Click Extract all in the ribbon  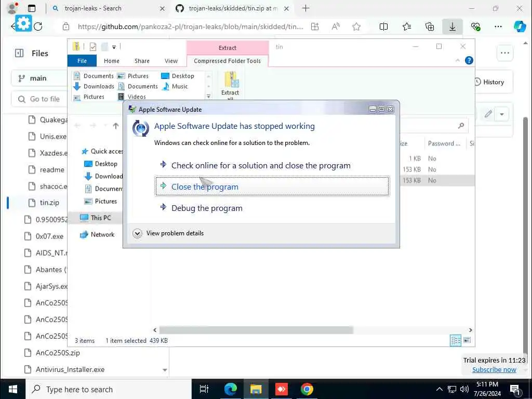(x=230, y=86)
